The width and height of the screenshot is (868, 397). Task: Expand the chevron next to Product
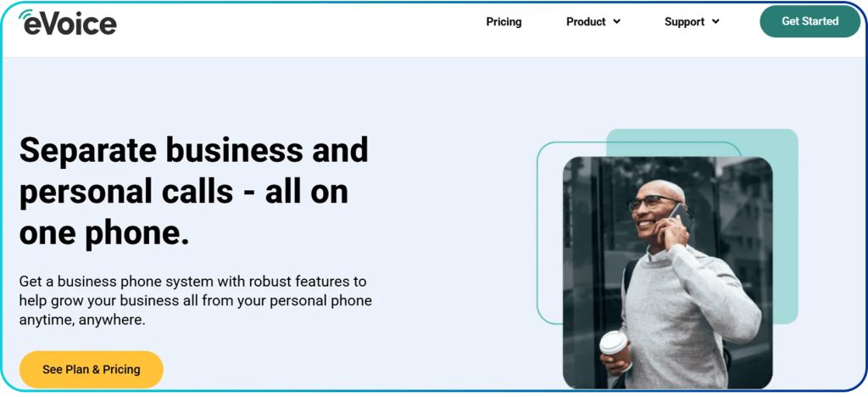click(617, 21)
